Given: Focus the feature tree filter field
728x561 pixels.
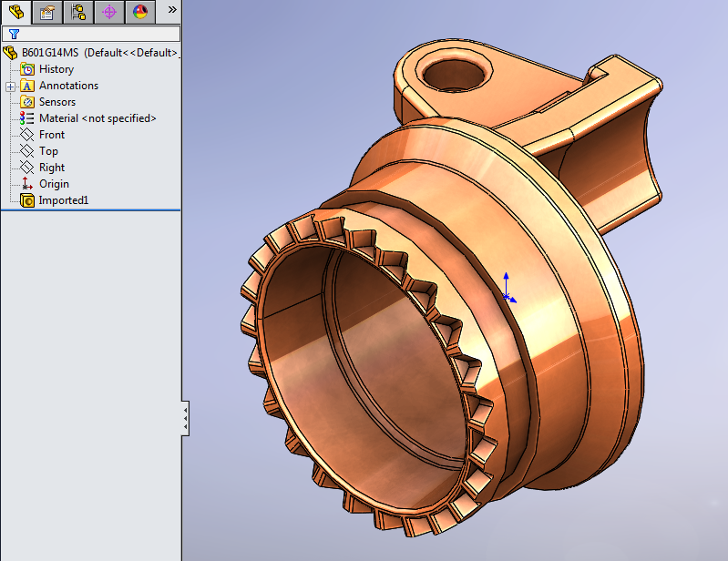Looking at the screenshot, I should 91,34.
